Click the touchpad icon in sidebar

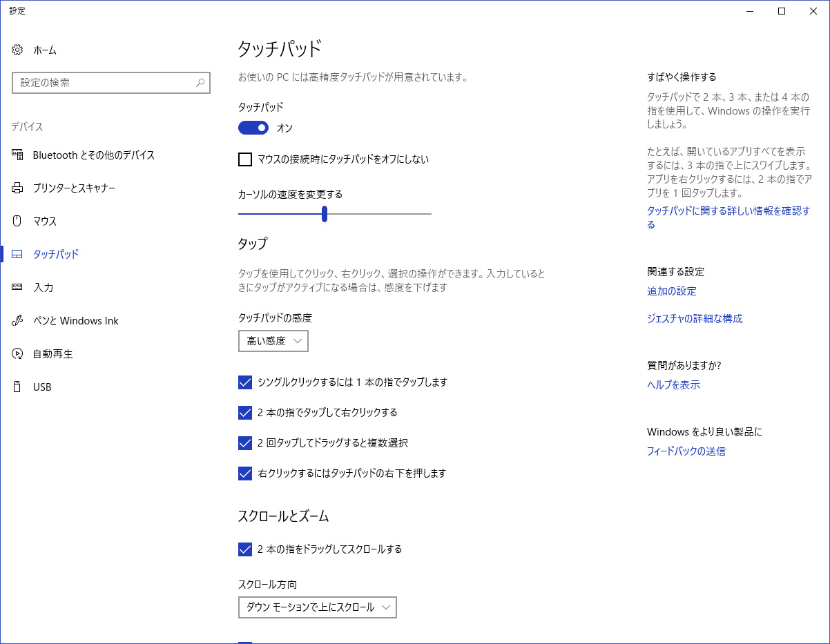coord(18,254)
